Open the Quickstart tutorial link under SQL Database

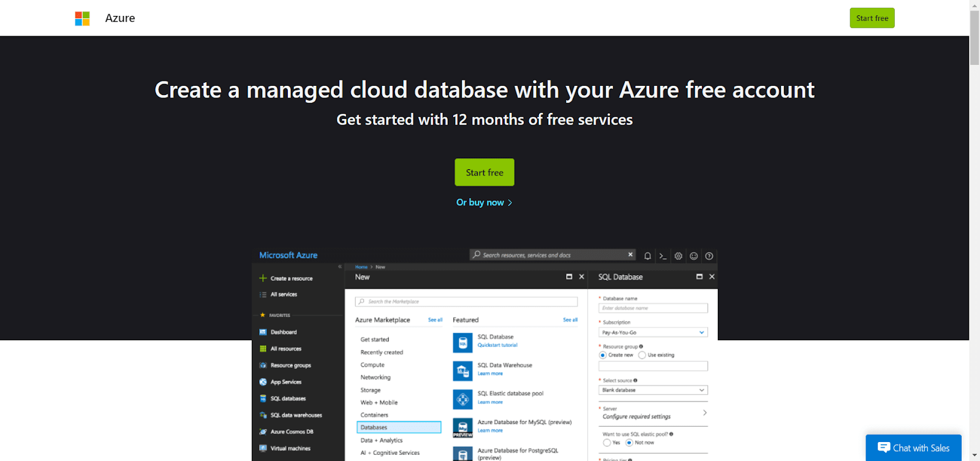(497, 345)
